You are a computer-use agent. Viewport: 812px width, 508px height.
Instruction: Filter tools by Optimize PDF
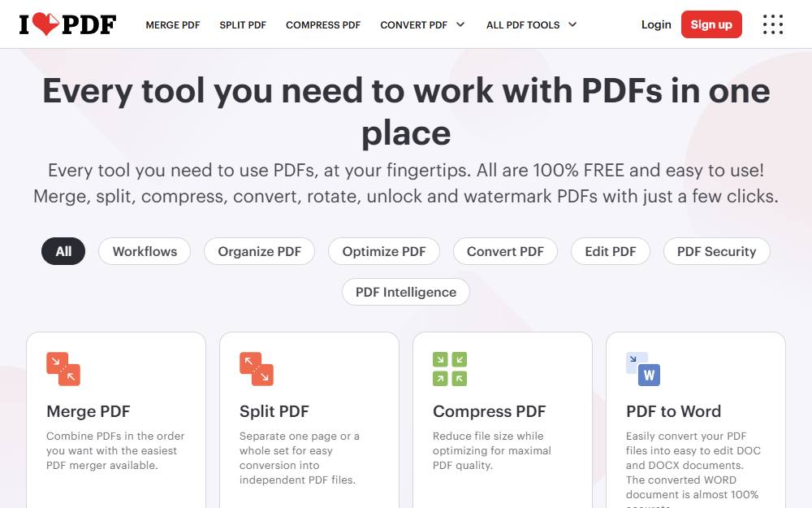point(384,251)
